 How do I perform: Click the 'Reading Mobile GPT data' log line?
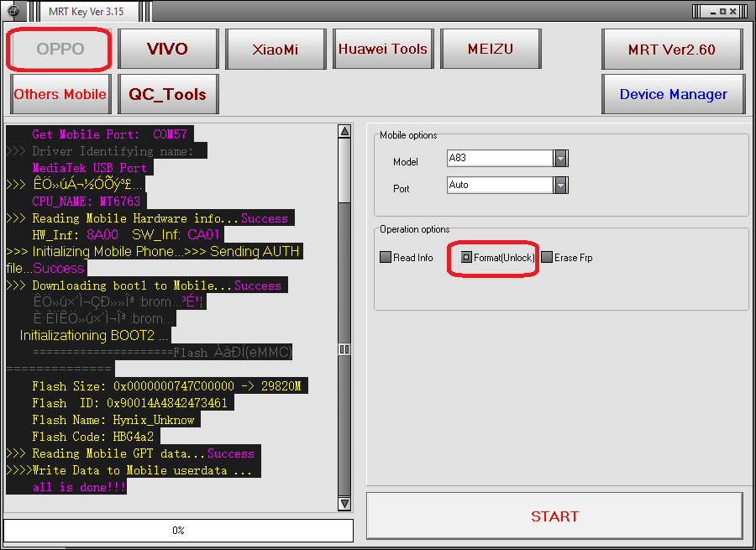pos(130,453)
